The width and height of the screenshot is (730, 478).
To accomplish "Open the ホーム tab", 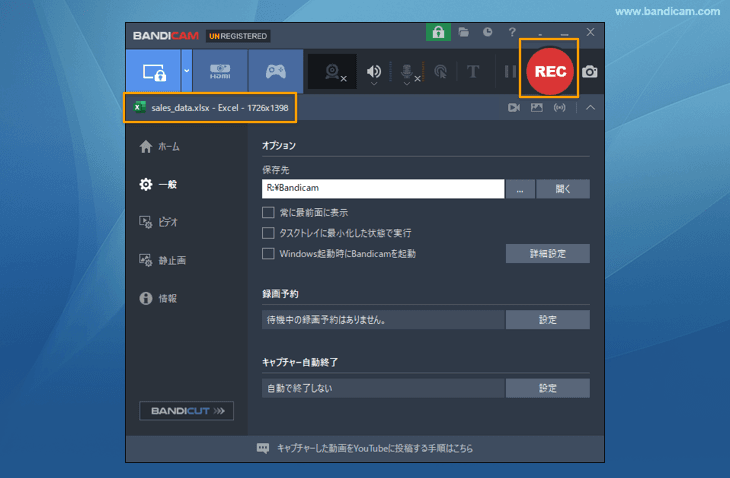I will 159,147.
